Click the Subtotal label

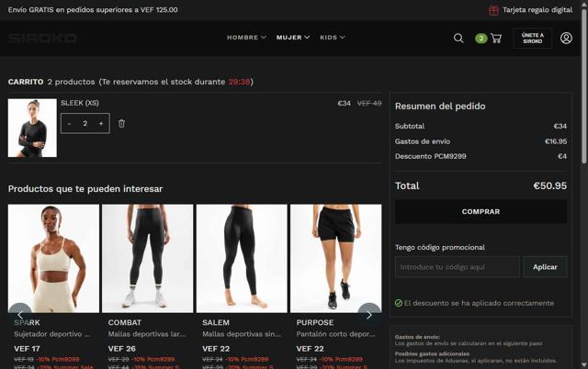pyautogui.click(x=410, y=127)
